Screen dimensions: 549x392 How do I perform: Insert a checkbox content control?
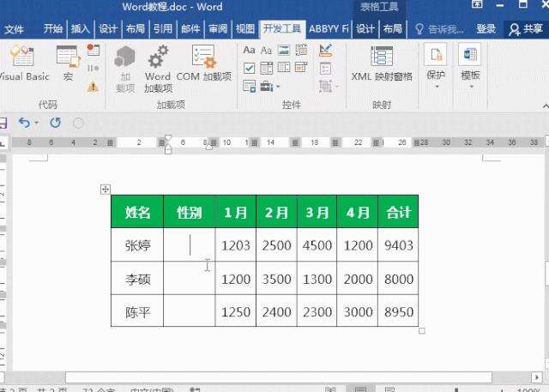pos(249,68)
